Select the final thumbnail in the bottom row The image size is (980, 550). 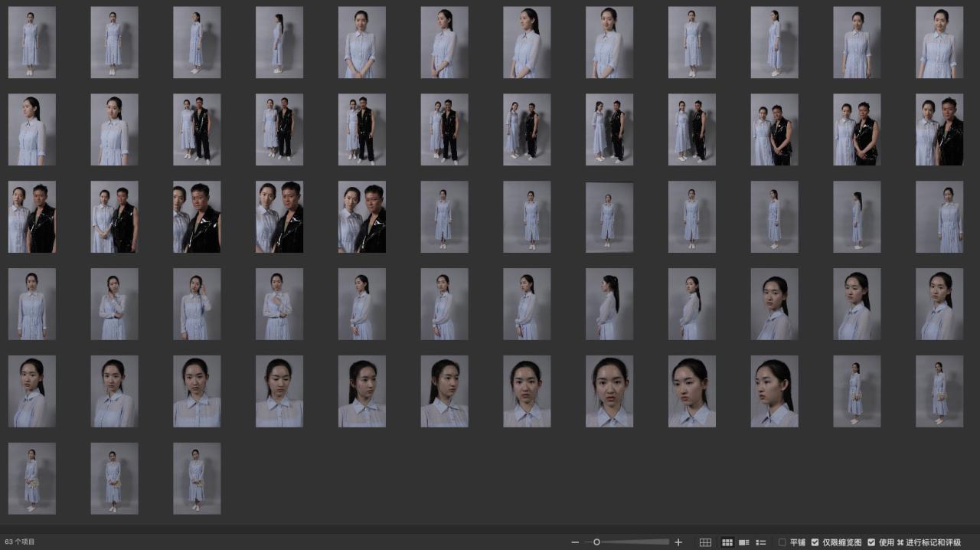click(x=197, y=479)
